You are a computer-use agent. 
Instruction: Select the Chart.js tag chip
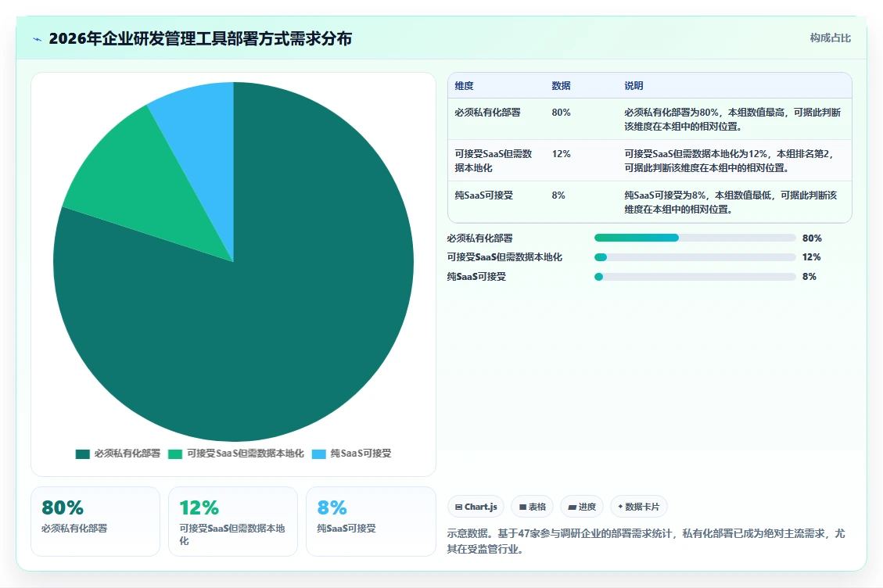tap(476, 507)
